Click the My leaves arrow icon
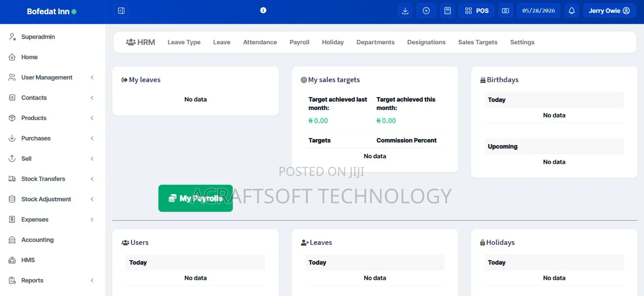This screenshot has height=296, width=644. (124, 80)
